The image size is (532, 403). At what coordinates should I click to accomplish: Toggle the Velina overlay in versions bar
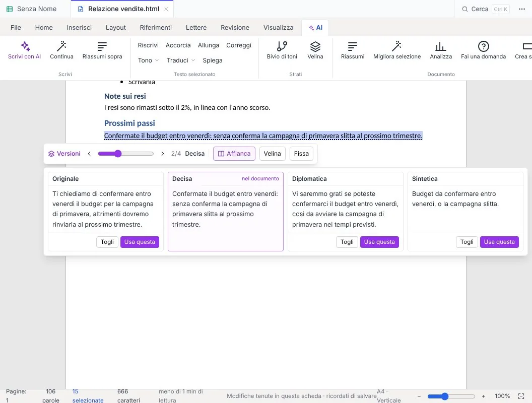(x=273, y=154)
